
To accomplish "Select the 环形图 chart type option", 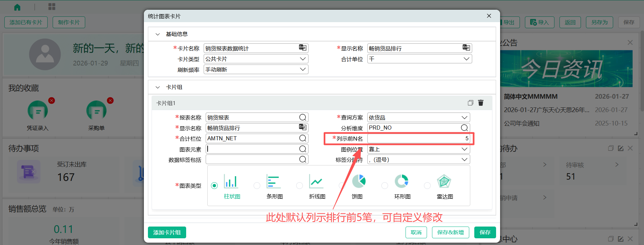I will click(x=385, y=186).
